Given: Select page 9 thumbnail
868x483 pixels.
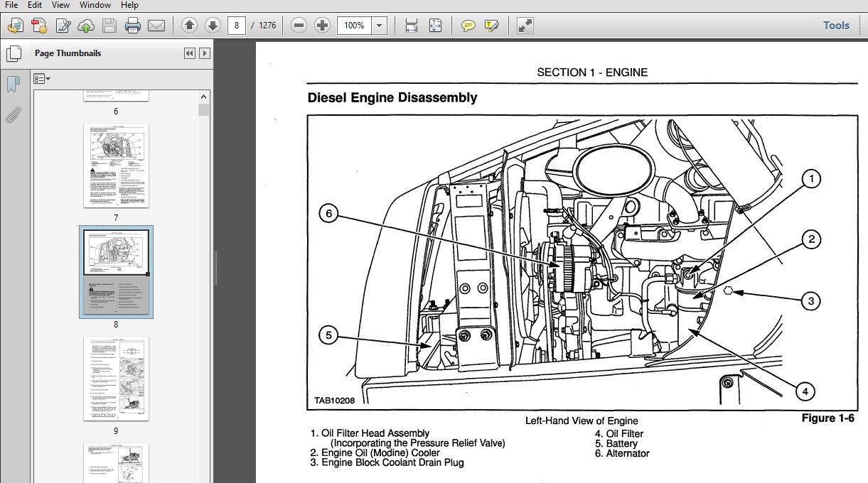Looking at the screenshot, I should pos(116,379).
